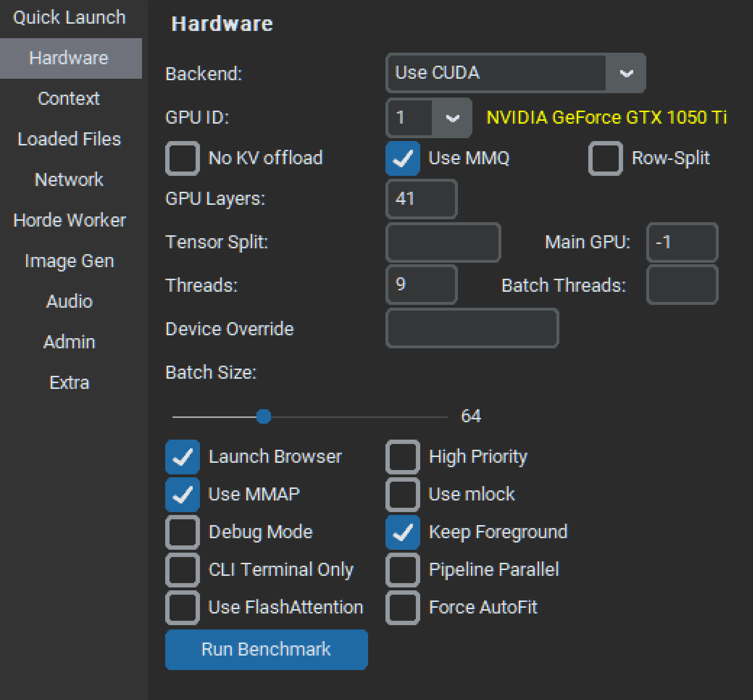753x700 pixels.
Task: Uncheck the Use MMQ checkbox
Action: click(403, 158)
